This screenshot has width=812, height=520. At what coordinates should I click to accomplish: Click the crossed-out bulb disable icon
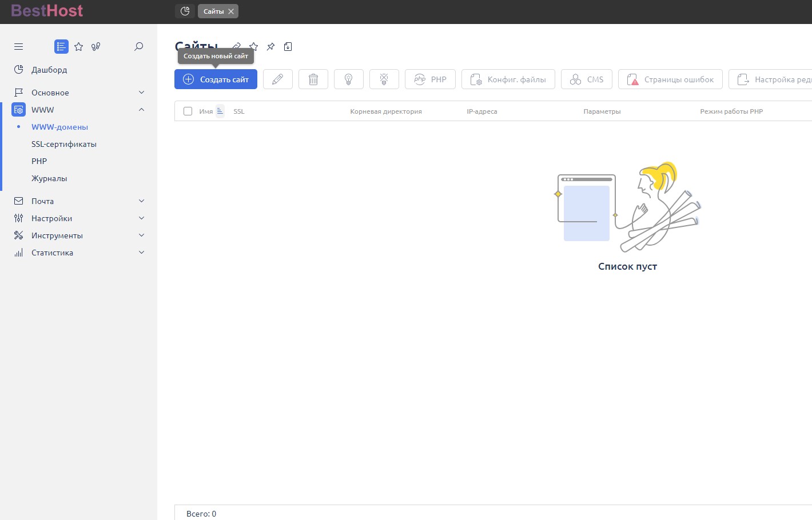384,79
